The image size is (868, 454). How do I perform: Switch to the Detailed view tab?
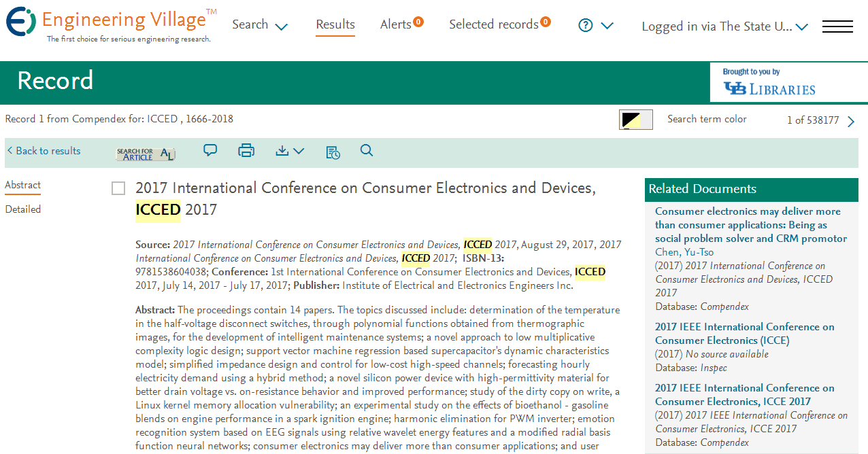coord(22,209)
